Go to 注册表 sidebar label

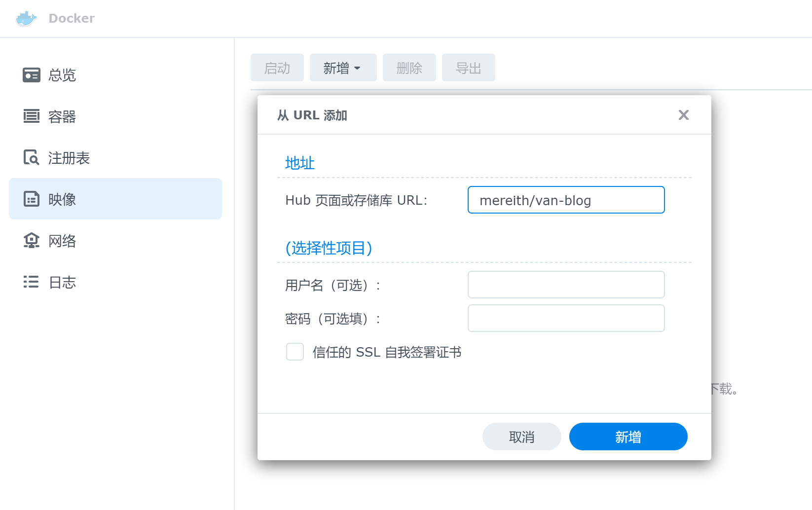pyautogui.click(x=69, y=158)
